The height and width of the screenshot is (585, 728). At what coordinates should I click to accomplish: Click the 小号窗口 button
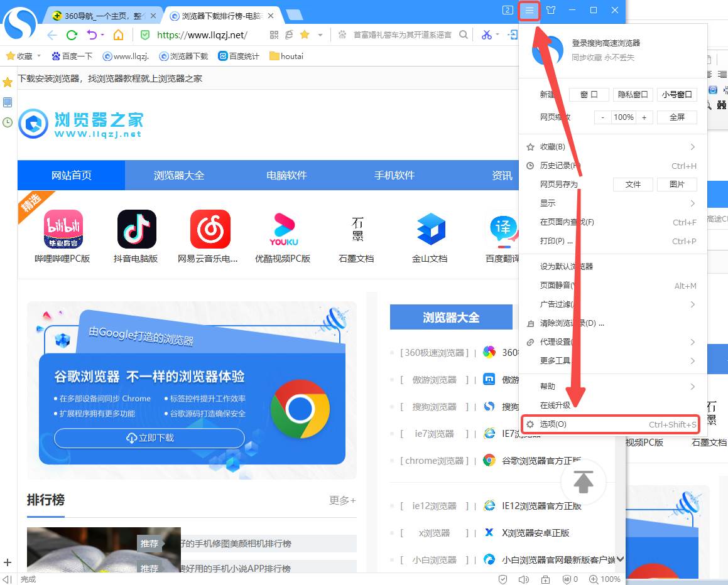[677, 94]
